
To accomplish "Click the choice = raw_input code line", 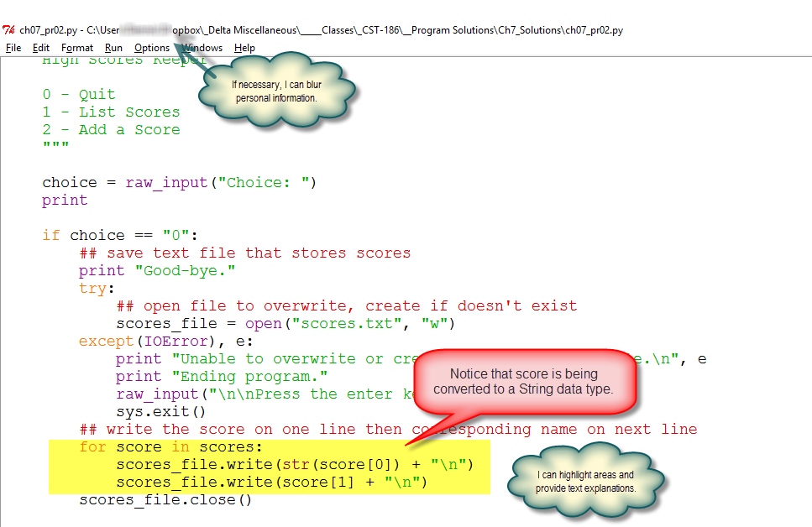I will pyautogui.click(x=179, y=182).
